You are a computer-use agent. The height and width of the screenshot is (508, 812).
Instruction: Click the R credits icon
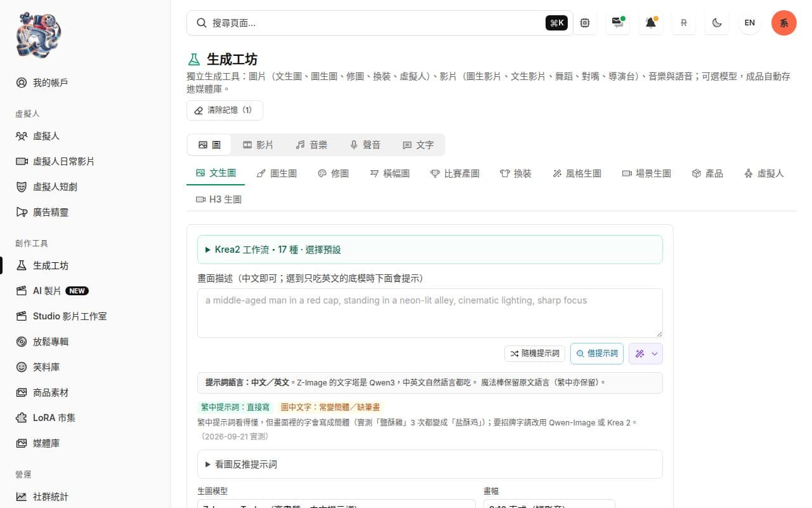point(684,23)
